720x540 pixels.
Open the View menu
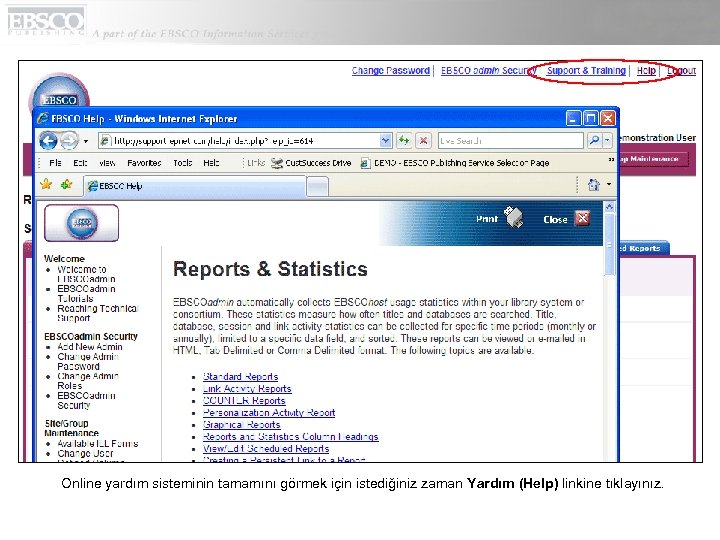(x=107, y=163)
